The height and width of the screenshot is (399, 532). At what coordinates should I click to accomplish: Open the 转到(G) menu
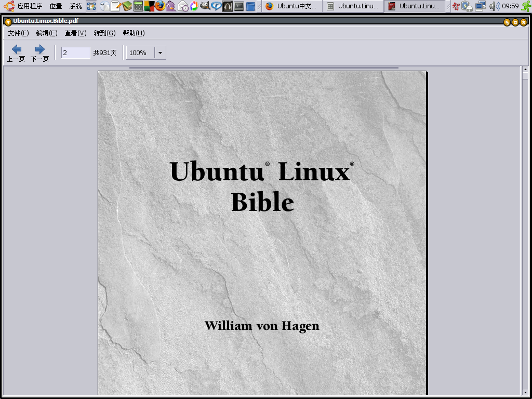(x=104, y=33)
